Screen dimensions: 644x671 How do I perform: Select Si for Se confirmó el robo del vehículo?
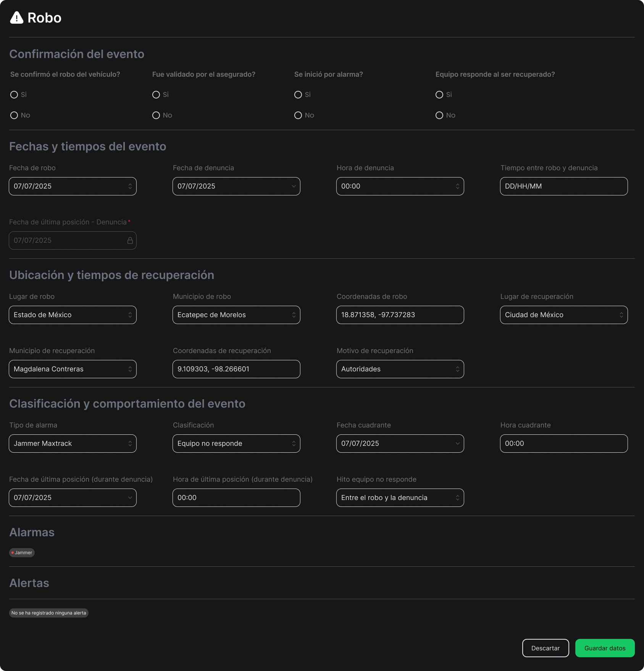[x=14, y=95]
